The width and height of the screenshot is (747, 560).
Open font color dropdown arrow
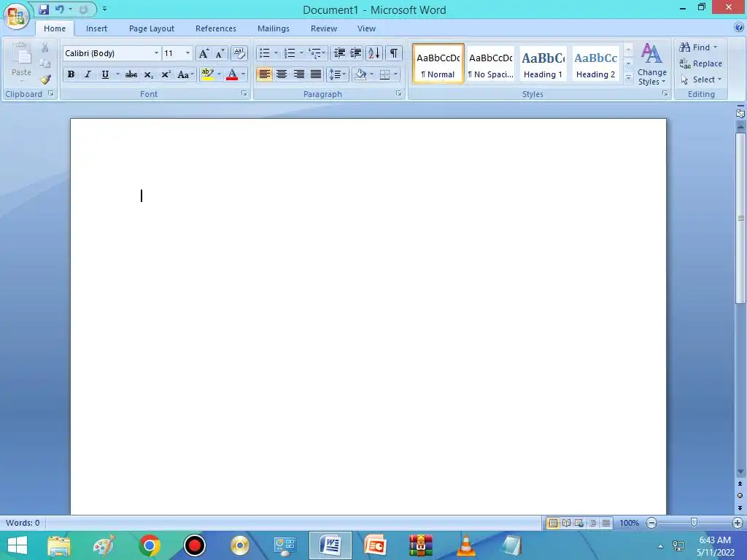pyautogui.click(x=243, y=74)
